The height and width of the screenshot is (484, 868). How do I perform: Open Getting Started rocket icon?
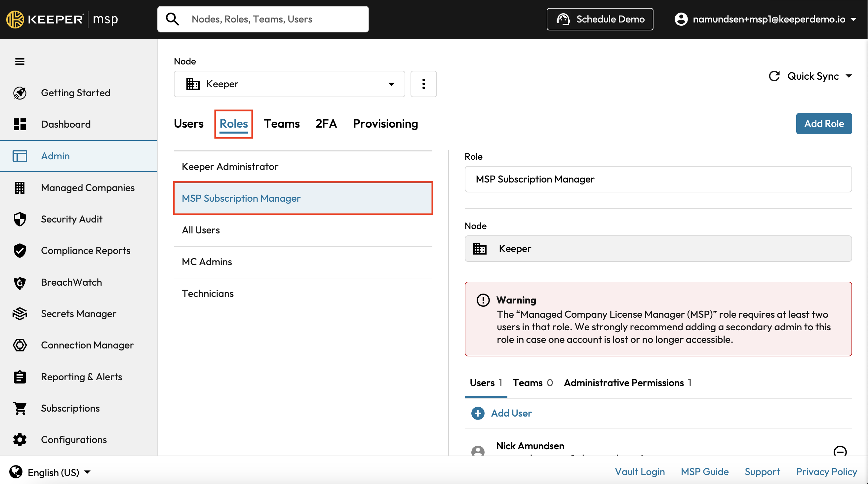click(20, 93)
